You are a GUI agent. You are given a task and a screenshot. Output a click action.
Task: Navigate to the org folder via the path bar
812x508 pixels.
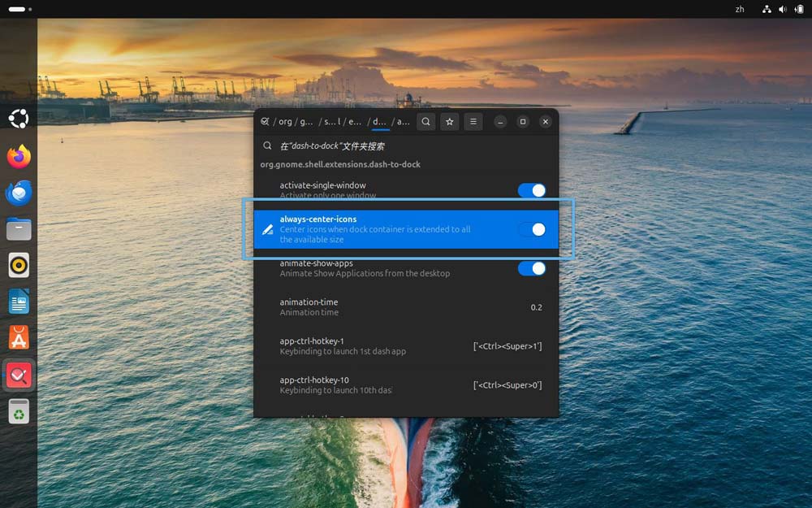point(284,121)
